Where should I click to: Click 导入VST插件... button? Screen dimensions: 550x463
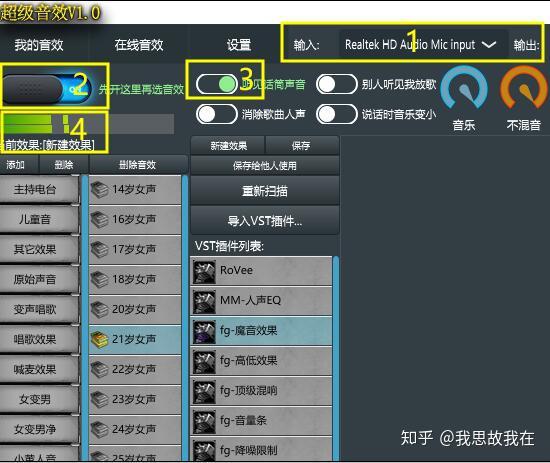265,221
